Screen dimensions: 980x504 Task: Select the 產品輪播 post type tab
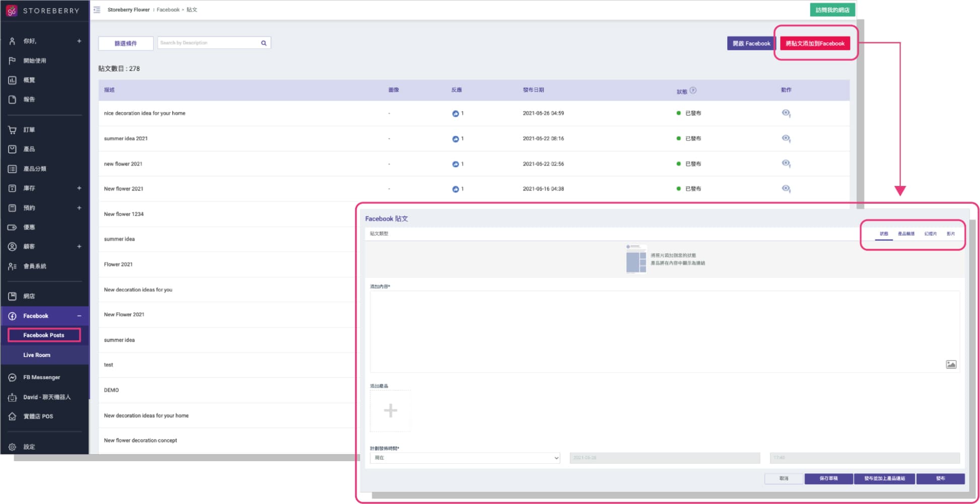906,234
